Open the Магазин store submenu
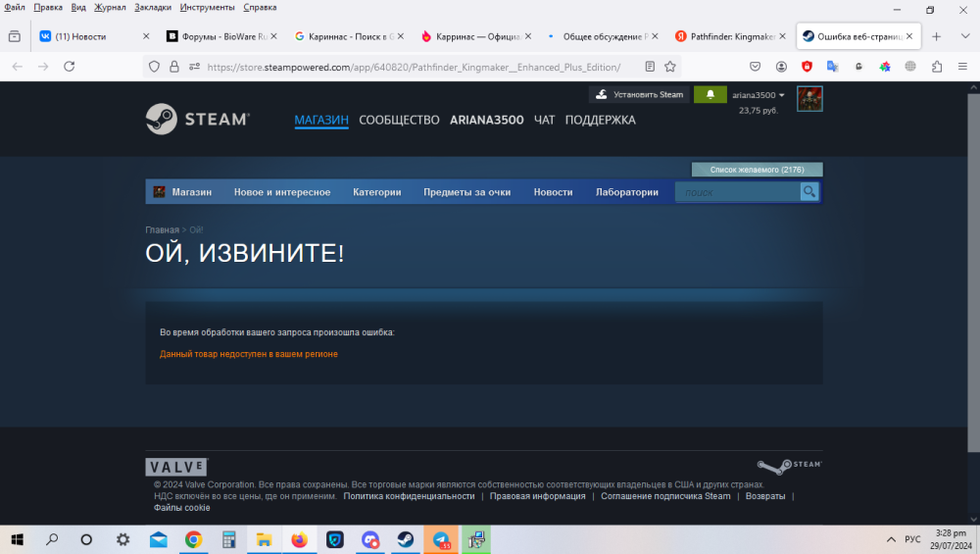This screenshot has height=554, width=980. pos(192,192)
